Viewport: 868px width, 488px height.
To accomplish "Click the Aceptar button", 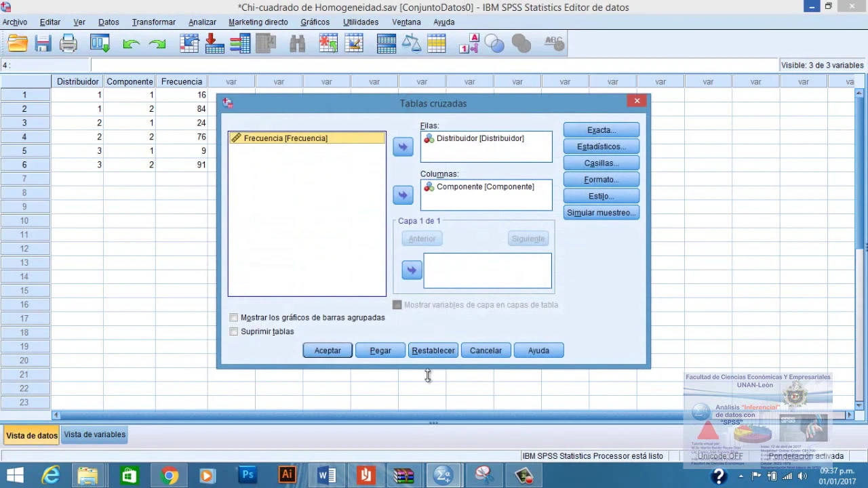I will pyautogui.click(x=328, y=350).
